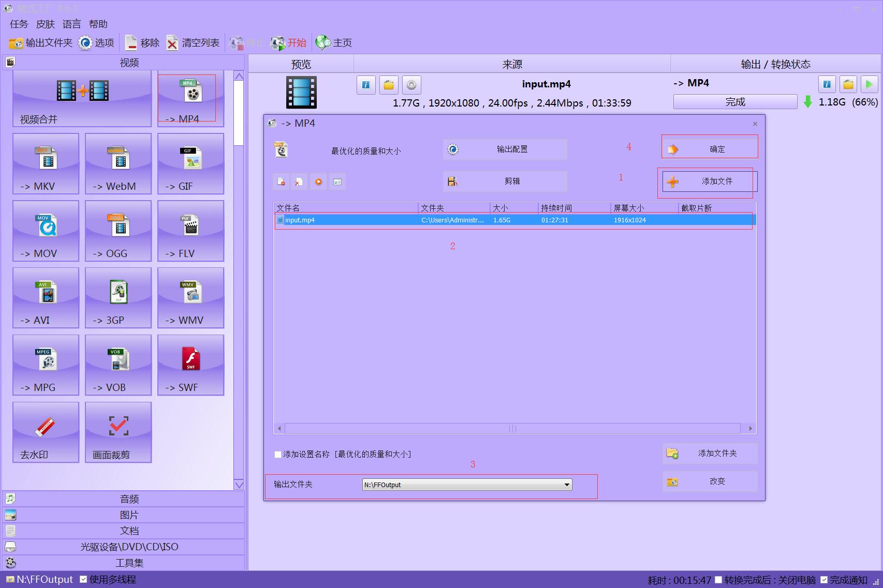This screenshot has width=883, height=588.
Task: Enable 添加设置名称 checkbox in the dialog
Action: click(278, 454)
